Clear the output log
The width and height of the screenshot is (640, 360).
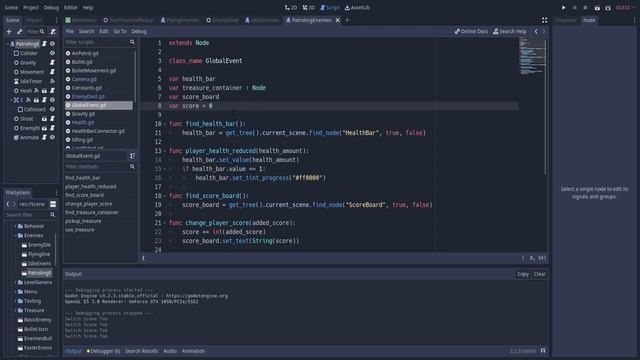540,274
